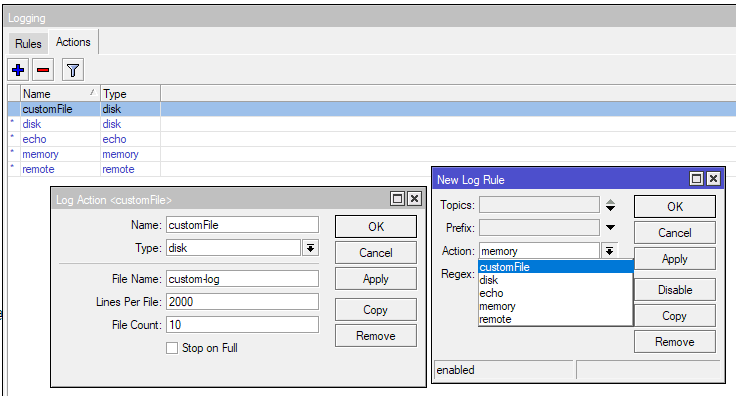Remove selected action with red minus icon
The width and height of the screenshot is (736, 396).
pos(43,70)
